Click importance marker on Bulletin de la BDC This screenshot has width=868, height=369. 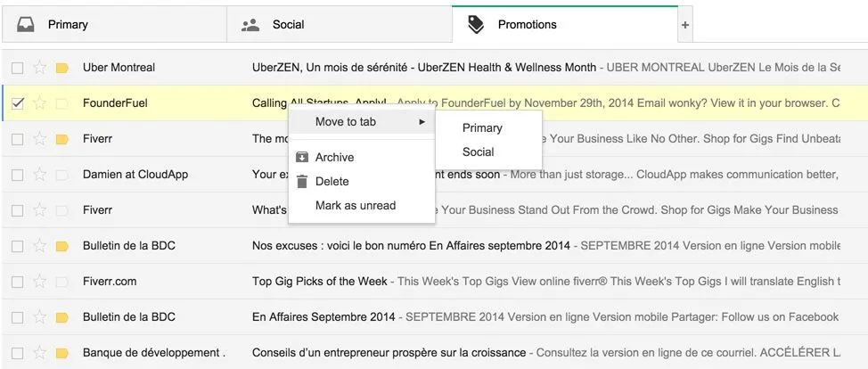click(61, 246)
